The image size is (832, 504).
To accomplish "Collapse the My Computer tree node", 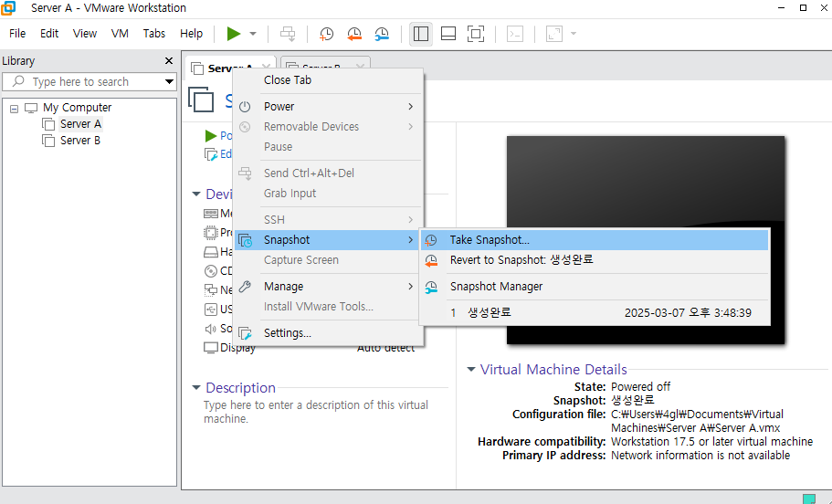I will pos(15,109).
